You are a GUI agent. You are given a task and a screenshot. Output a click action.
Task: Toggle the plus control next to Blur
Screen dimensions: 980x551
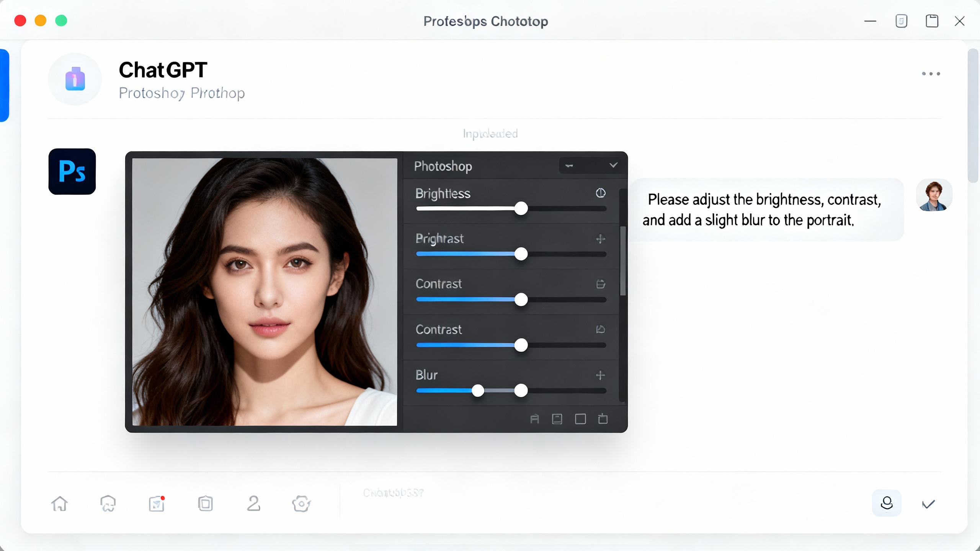(x=600, y=375)
